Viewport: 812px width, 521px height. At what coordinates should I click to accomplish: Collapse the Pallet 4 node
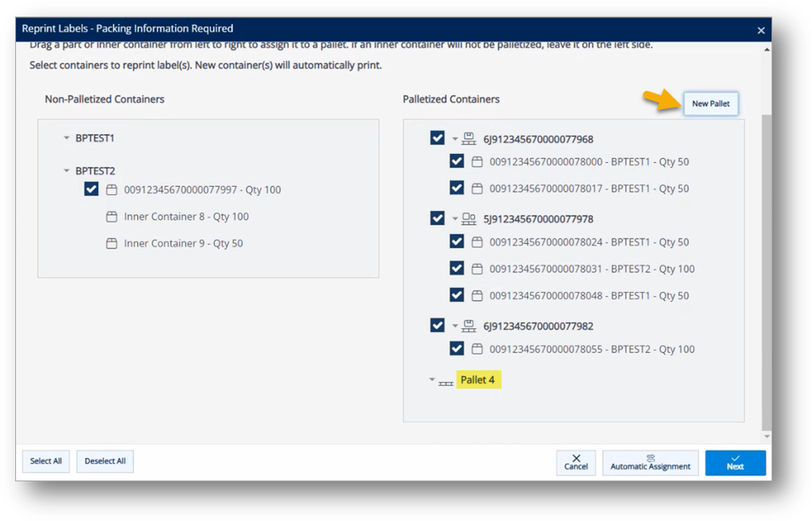click(432, 380)
